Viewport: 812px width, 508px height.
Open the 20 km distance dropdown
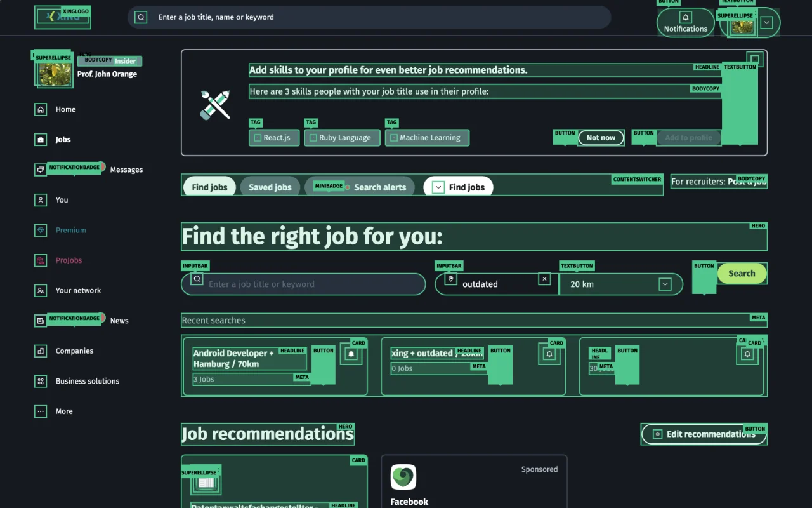pos(665,284)
